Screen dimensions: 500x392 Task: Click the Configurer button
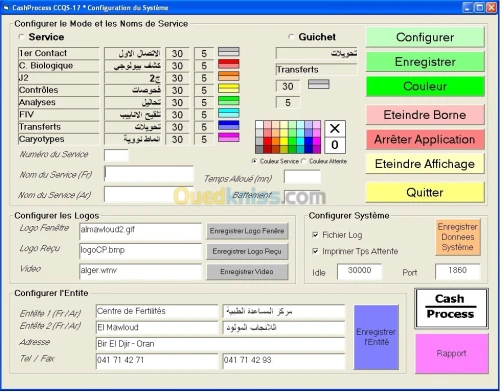pos(425,37)
